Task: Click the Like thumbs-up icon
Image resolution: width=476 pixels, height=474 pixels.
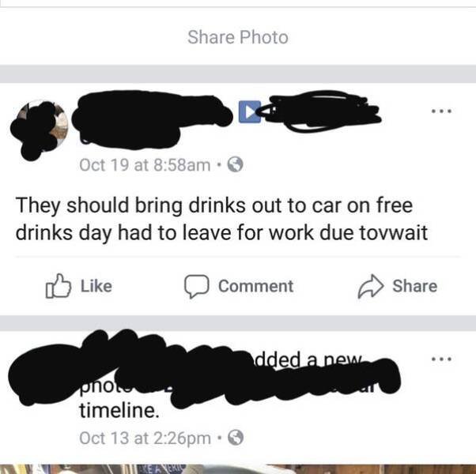Action: pos(59,286)
